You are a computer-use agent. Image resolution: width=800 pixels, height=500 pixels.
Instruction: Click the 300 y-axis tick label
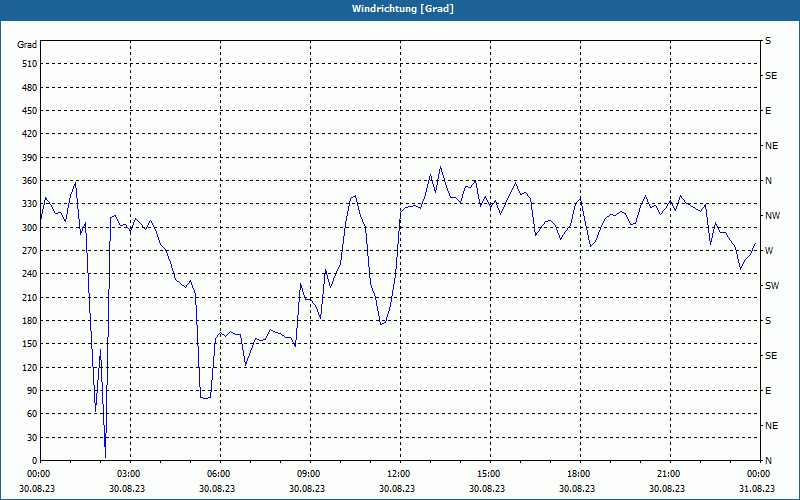(x=30, y=228)
